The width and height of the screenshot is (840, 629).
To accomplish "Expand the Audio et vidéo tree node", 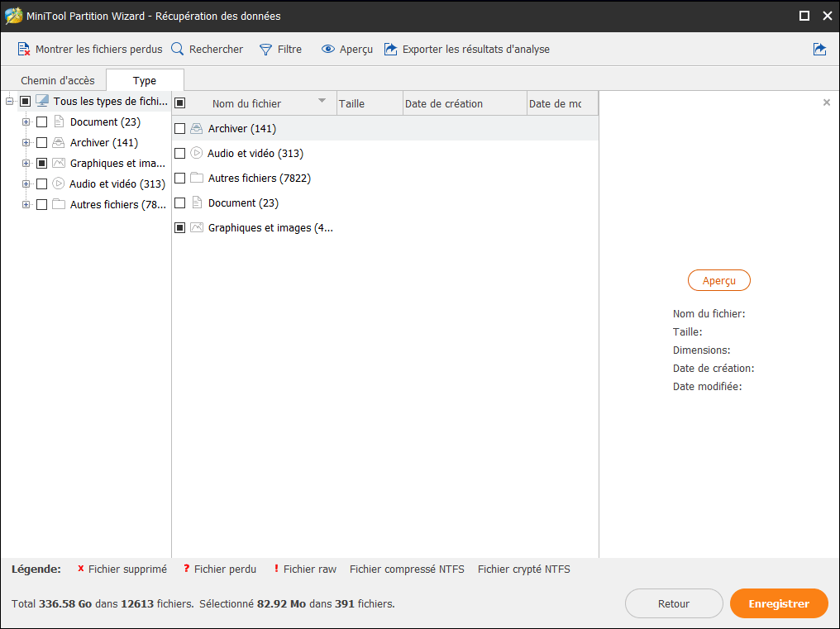I will pos(26,183).
